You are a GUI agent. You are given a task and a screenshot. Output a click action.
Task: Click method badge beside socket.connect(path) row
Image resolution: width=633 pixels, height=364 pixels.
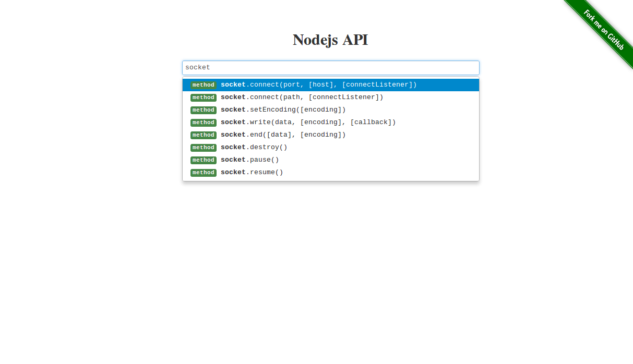pyautogui.click(x=204, y=98)
